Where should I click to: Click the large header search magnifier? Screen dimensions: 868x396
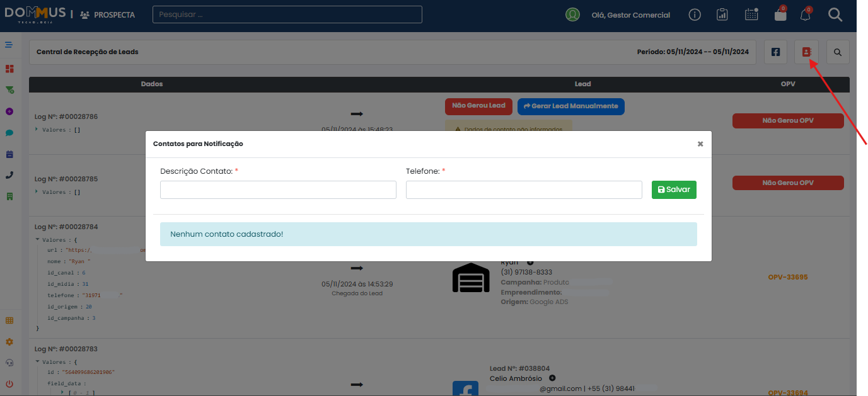click(835, 14)
